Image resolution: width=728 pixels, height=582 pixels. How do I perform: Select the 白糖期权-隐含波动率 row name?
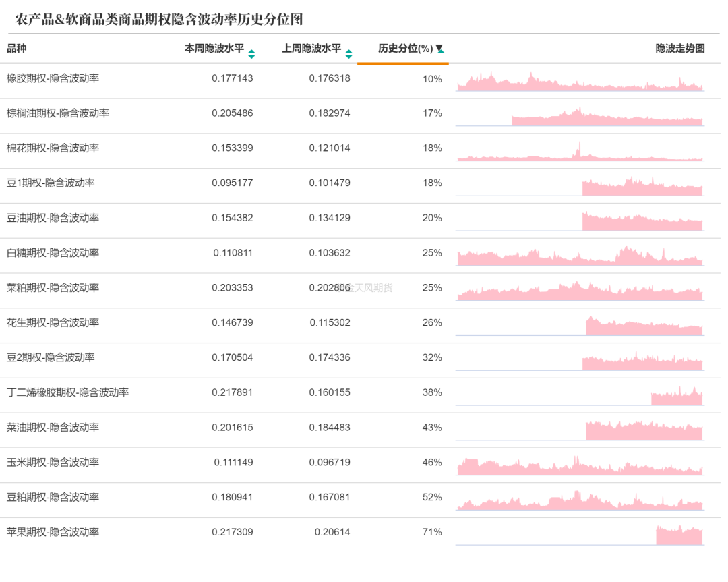[53, 253]
